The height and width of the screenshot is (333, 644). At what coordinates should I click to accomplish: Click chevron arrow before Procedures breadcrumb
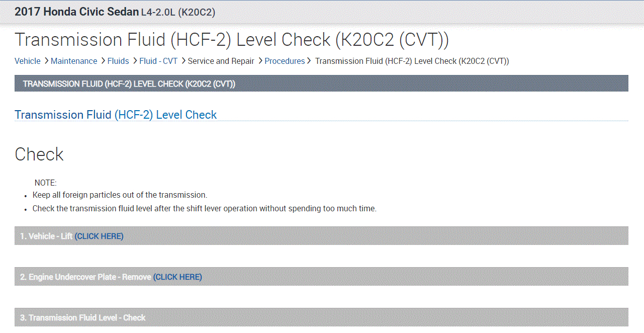[x=260, y=61]
